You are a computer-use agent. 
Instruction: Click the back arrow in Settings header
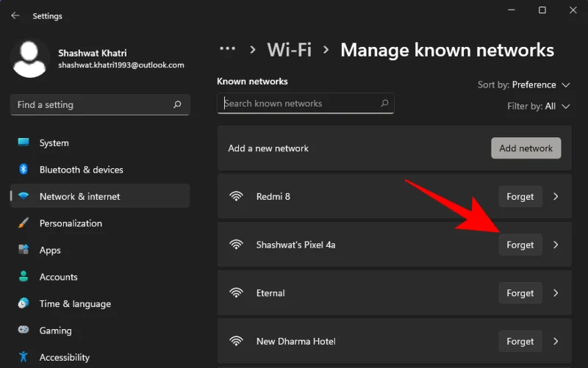(15, 15)
